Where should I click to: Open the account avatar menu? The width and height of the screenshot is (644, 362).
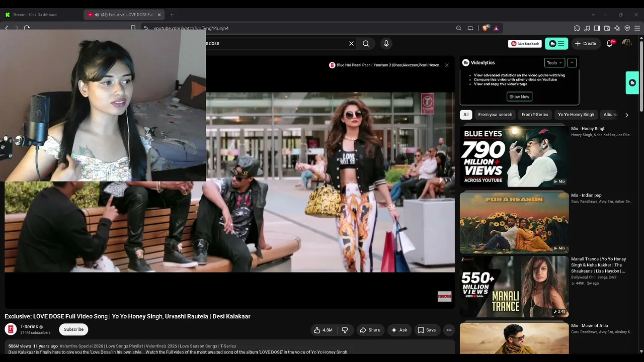627,43
